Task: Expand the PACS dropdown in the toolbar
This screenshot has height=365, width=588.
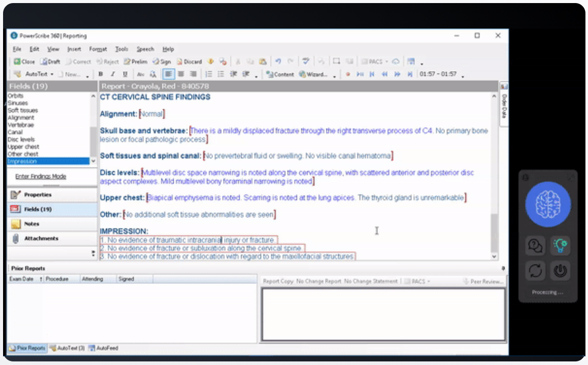Action: pyautogui.click(x=375, y=62)
